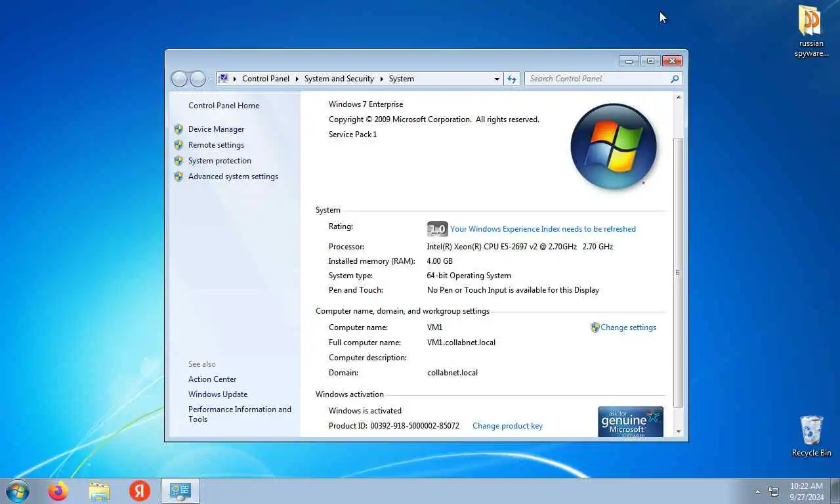
Task: Click the Windows is activated text
Action: click(365, 411)
